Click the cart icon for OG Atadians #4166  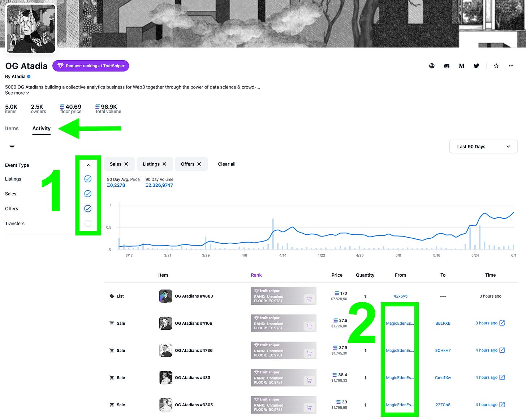(x=309, y=326)
